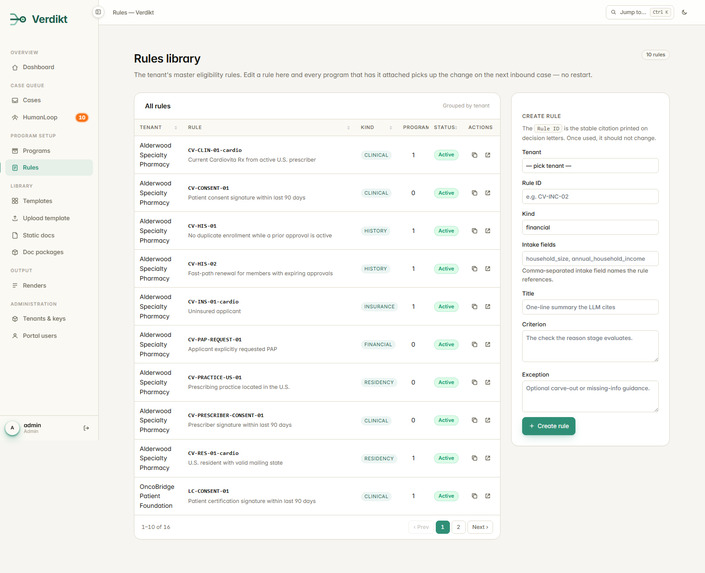Viewport: 705px width, 573px height.
Task: Sort table by Kind column
Action: (376, 127)
